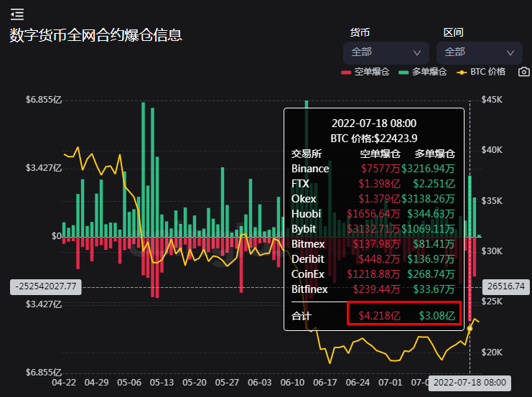Open the 区间 dropdown
The width and height of the screenshot is (532, 397).
(x=480, y=52)
